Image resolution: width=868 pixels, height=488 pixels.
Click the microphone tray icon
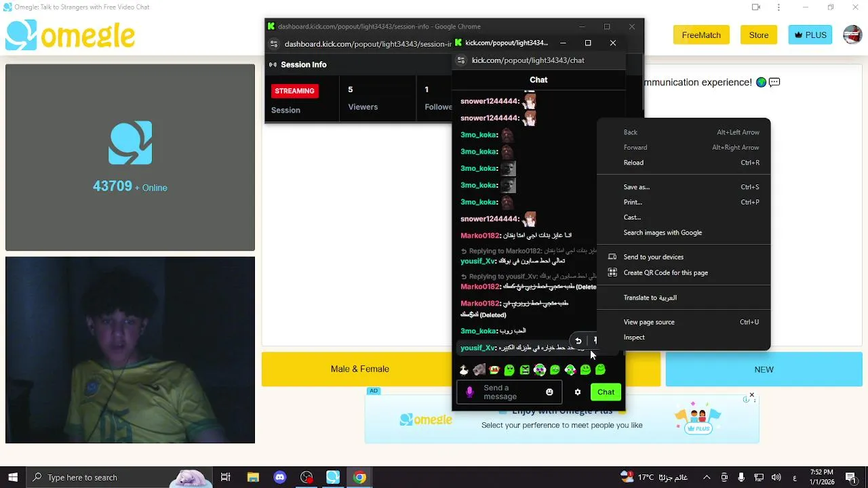(x=741, y=477)
